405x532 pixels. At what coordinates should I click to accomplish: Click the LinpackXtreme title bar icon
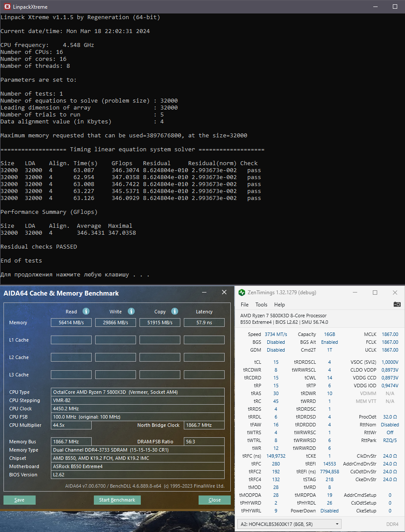pyautogui.click(x=8, y=7)
